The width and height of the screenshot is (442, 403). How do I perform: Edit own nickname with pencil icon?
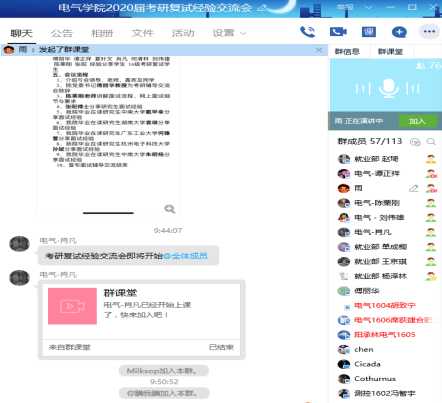[413, 188]
